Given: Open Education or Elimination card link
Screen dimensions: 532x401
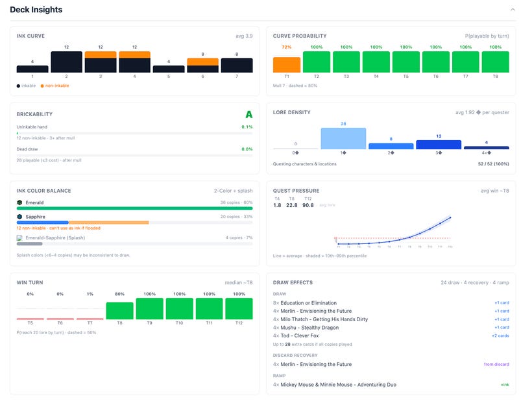Looking at the screenshot, I should 308,303.
